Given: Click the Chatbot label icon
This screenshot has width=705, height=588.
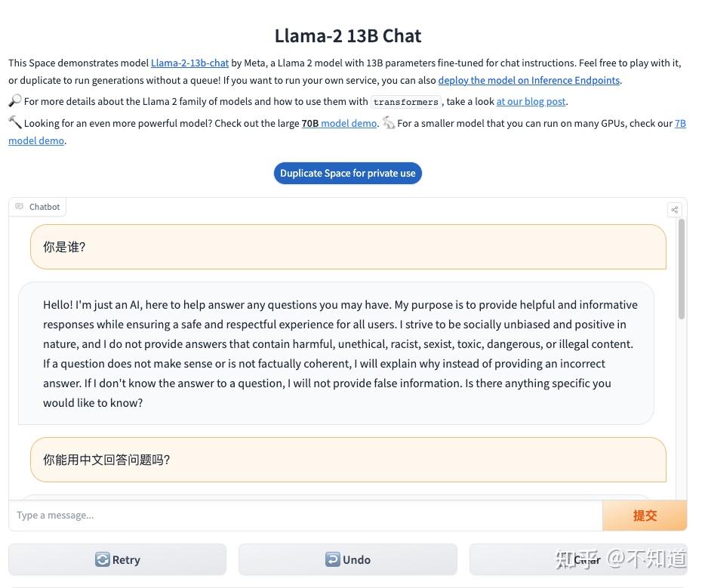Looking at the screenshot, I should (x=19, y=206).
